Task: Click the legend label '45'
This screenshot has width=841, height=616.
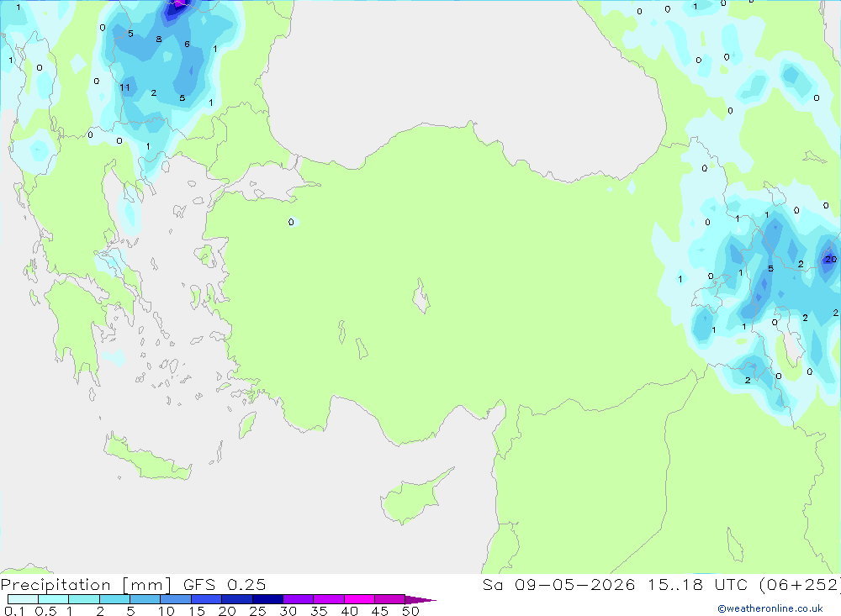Action: 380,611
